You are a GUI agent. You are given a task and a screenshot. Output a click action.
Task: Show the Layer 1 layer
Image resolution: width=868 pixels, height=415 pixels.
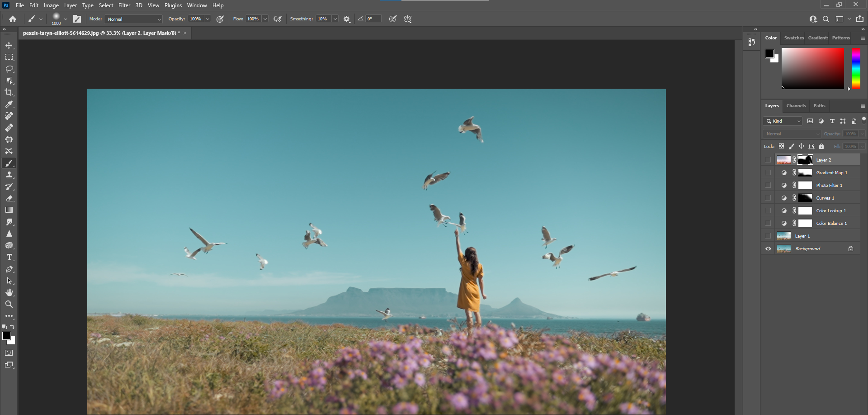(768, 236)
